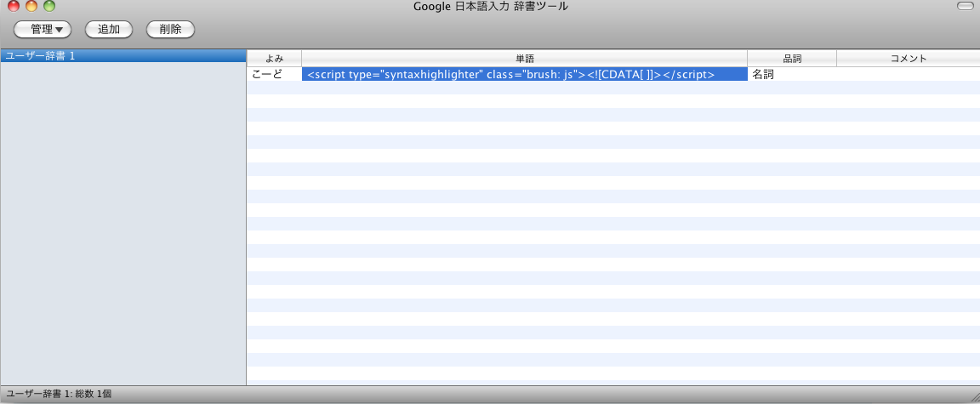980x404 pixels.
Task: Click the 削除 button
Action: pos(171,30)
